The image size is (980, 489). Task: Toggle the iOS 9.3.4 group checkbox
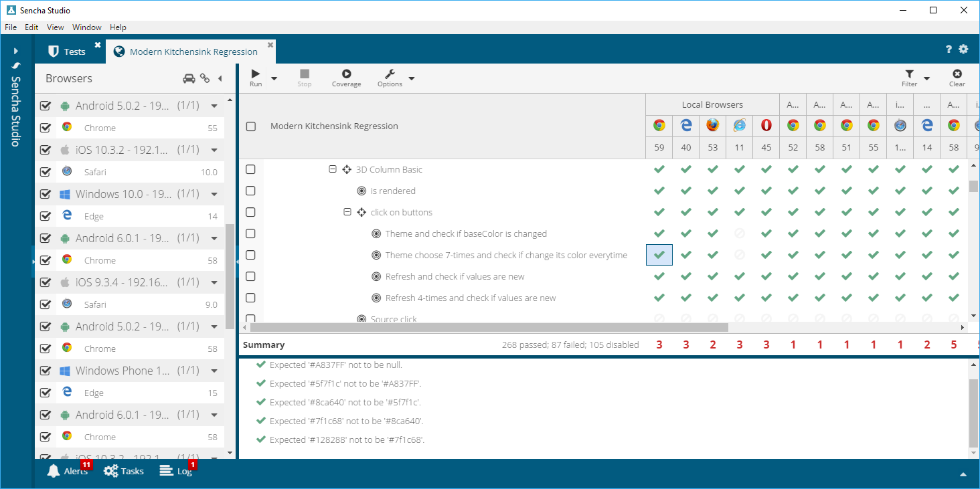[x=46, y=282]
